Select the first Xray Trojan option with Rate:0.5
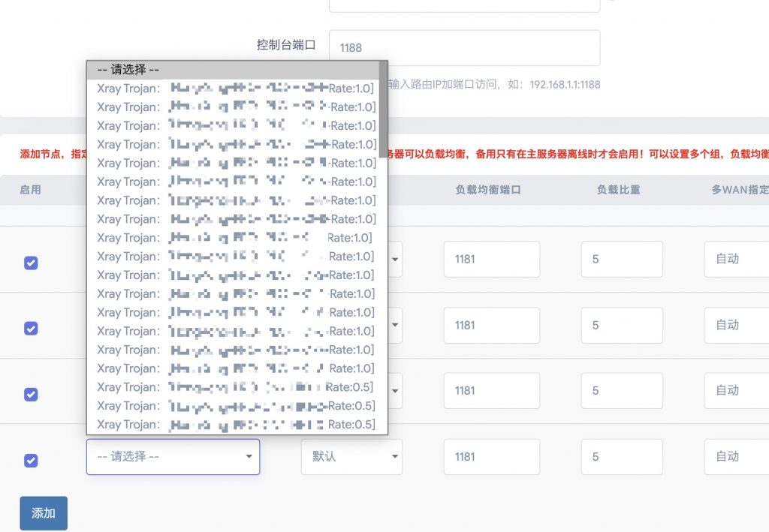Image resolution: width=769 pixels, height=532 pixels. tap(233, 387)
